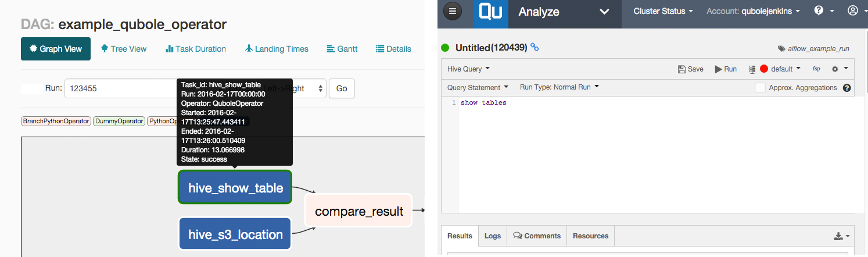Image resolution: width=868 pixels, height=257 pixels.
Task: Open the user profile icon menu
Action: pyautogui.click(x=855, y=10)
